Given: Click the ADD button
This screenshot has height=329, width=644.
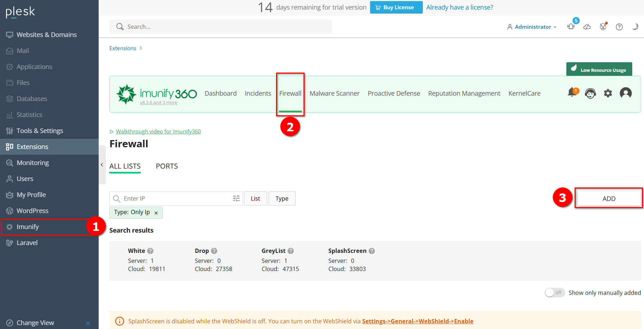Looking at the screenshot, I should point(609,198).
